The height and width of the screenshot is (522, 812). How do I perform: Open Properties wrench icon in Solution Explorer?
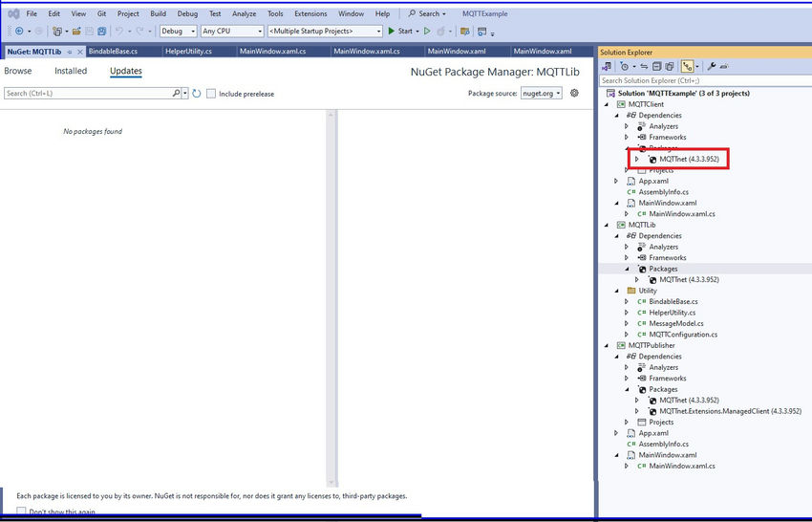click(712, 66)
